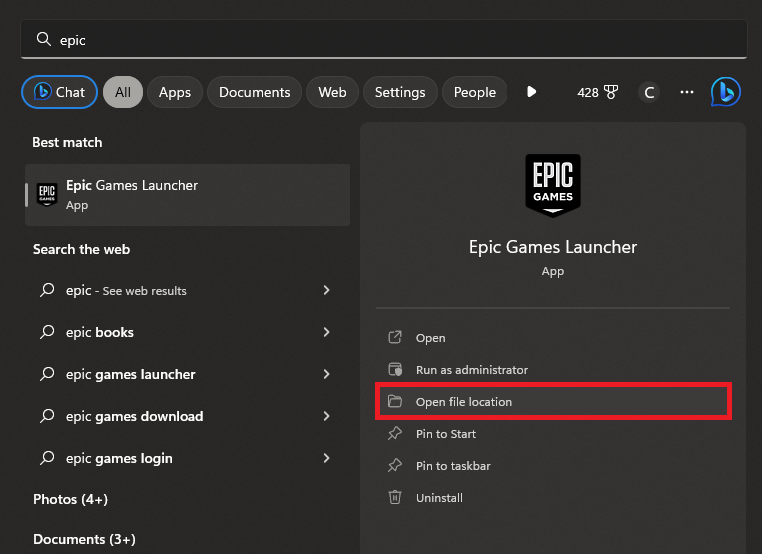The image size is (762, 554).
Task: Click the more filters play arrow icon
Action: [531, 92]
